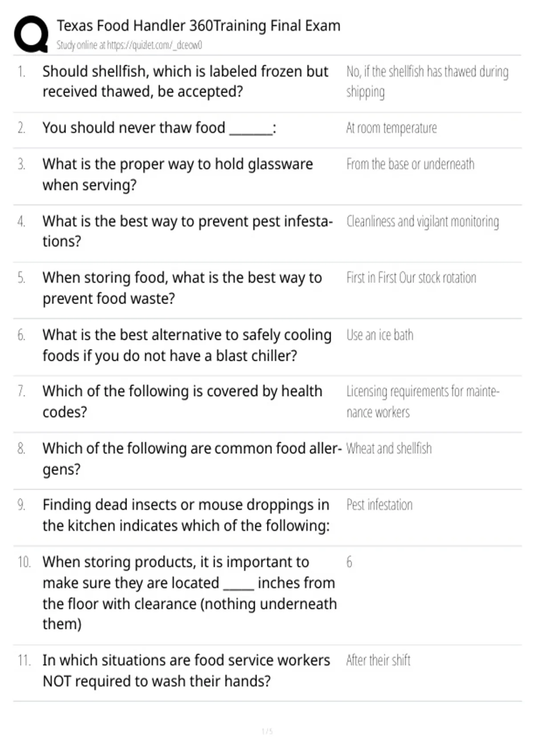
Task: Select answer 'Cleanliness and vigilant monitoring'
Action: point(423,221)
